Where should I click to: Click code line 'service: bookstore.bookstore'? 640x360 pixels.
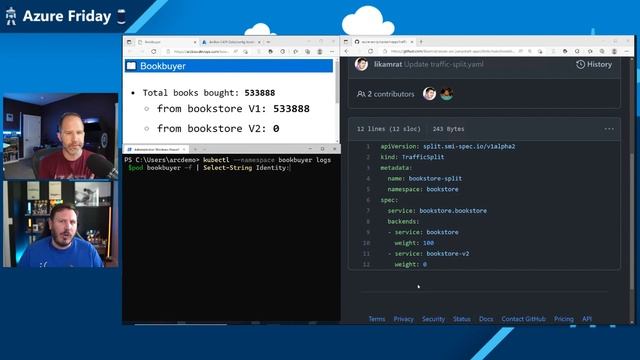click(437, 211)
